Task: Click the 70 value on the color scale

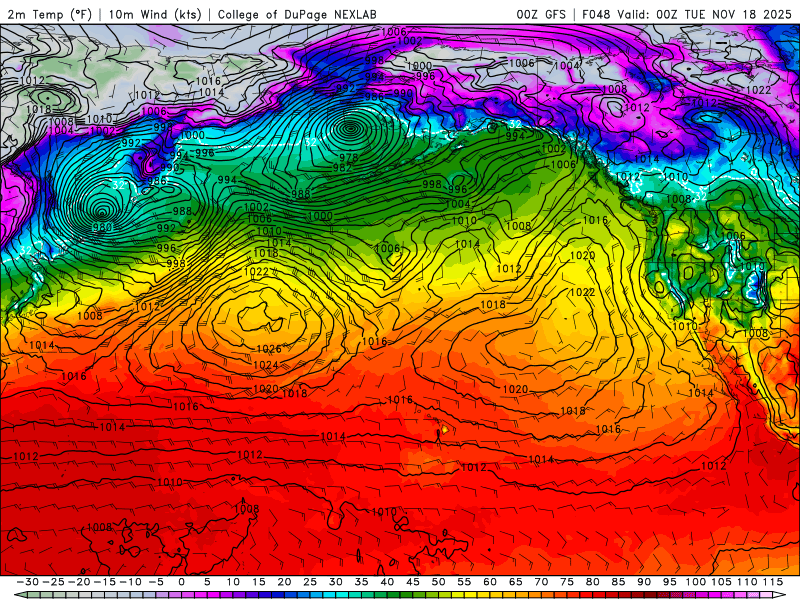Action: coord(541,582)
